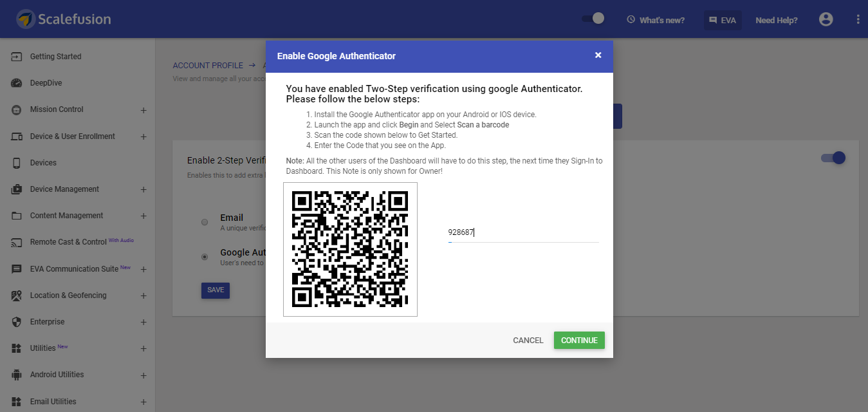Image resolution: width=868 pixels, height=412 pixels.
Task: Expand the Email Utilities section
Action: click(x=143, y=402)
